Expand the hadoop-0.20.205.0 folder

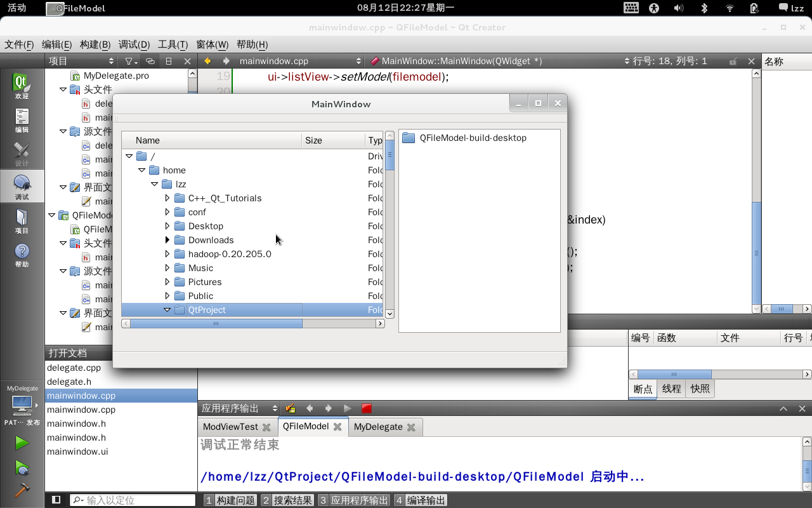[x=167, y=254]
